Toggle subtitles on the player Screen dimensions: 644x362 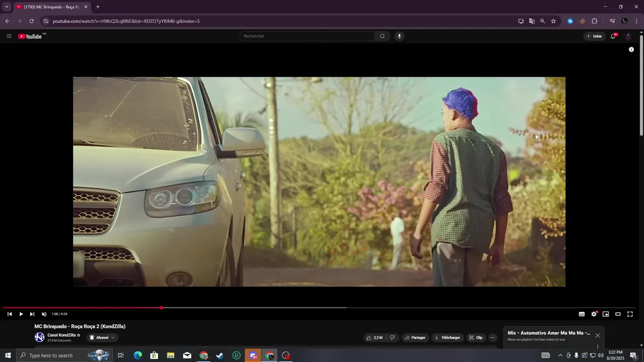pos(582,314)
